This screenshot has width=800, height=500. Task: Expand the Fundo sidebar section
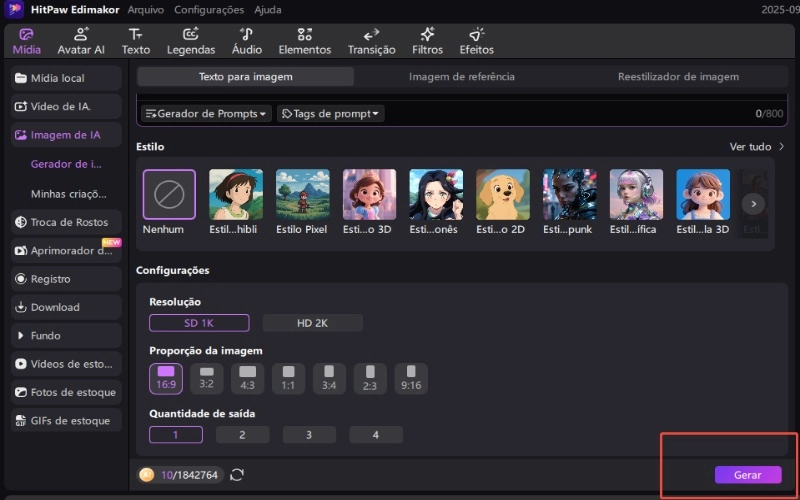click(x=66, y=336)
